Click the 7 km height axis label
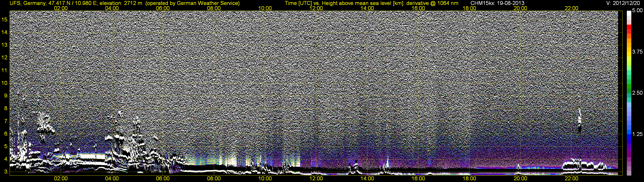Screen dimensions: 644x182 click(x=6, y=121)
